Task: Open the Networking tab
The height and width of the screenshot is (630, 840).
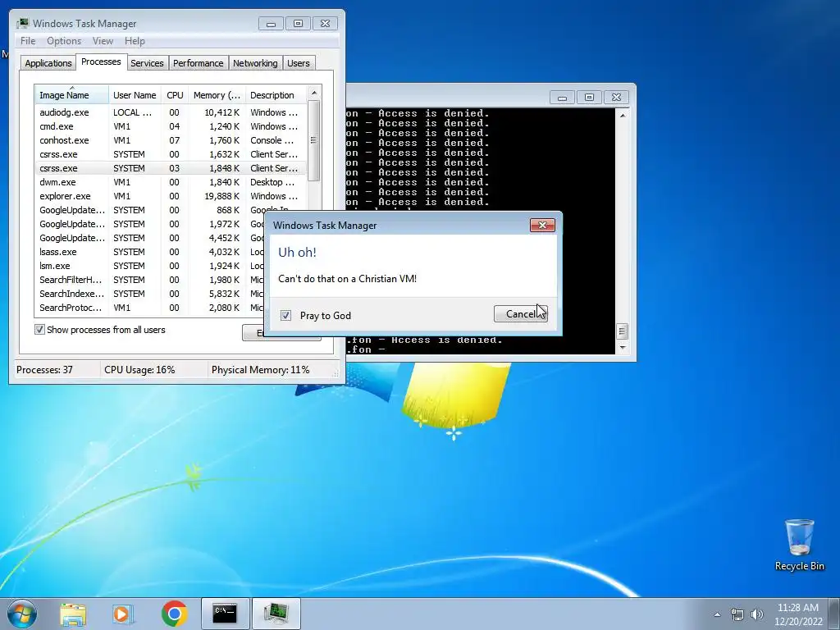Action: click(x=255, y=63)
